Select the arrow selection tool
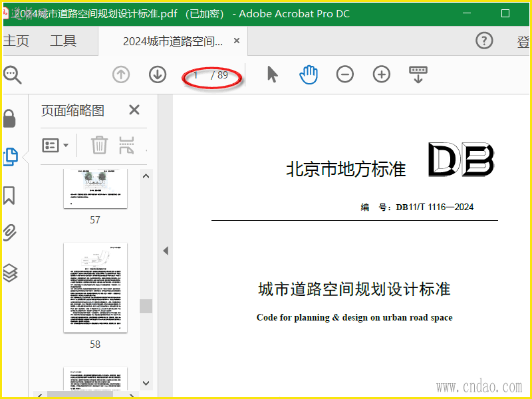 click(x=273, y=74)
